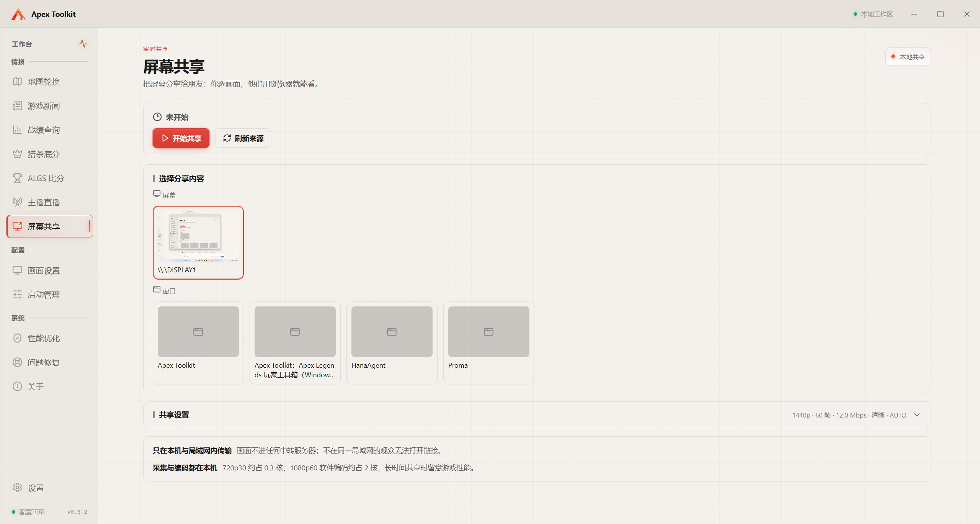Start sharing with the 开始共享 button

[x=181, y=138]
